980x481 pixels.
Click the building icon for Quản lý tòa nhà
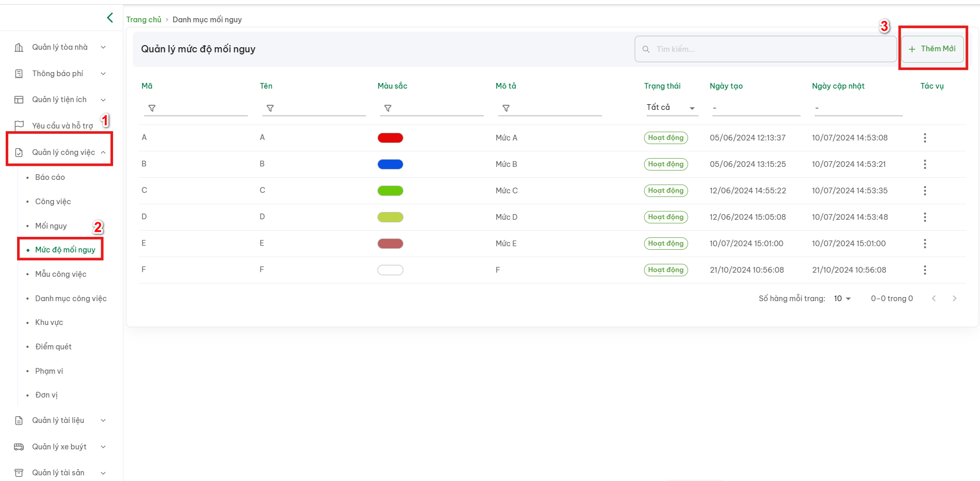click(x=19, y=47)
